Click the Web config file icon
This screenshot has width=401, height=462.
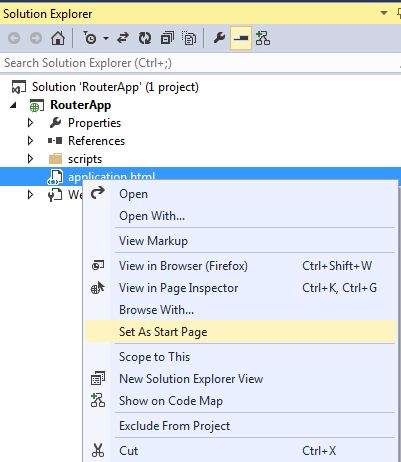coord(55,195)
